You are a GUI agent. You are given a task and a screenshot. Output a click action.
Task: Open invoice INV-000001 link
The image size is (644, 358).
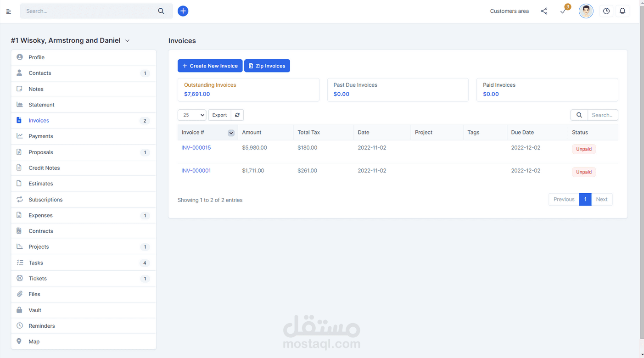[196, 171]
